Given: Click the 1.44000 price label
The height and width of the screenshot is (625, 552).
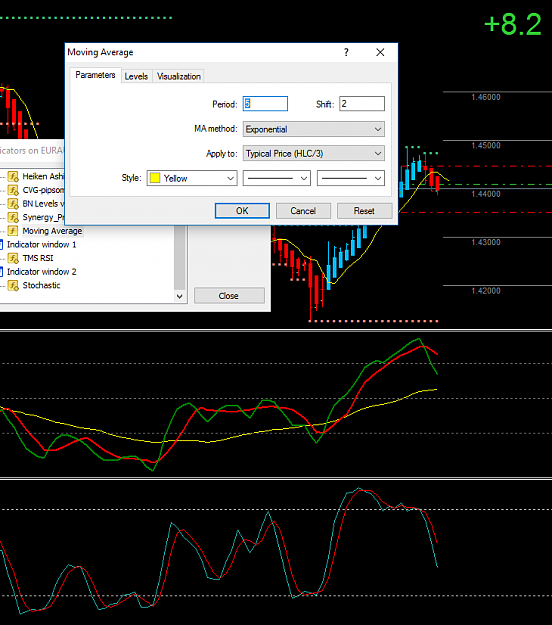Looking at the screenshot, I should point(486,194).
